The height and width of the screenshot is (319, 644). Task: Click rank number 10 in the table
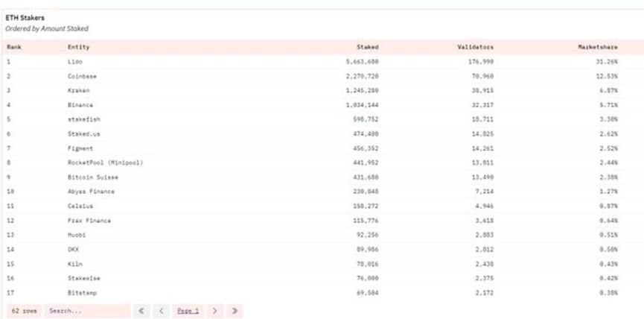point(10,192)
